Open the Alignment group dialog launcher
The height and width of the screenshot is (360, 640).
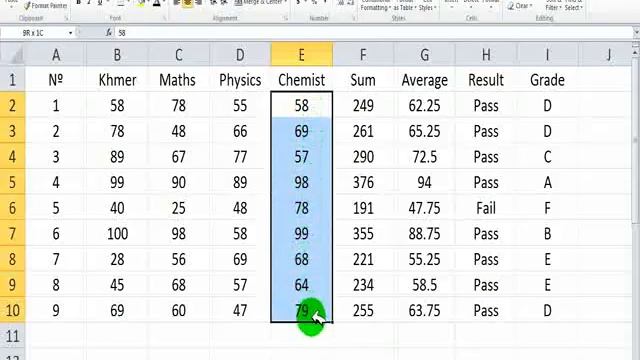285,18
